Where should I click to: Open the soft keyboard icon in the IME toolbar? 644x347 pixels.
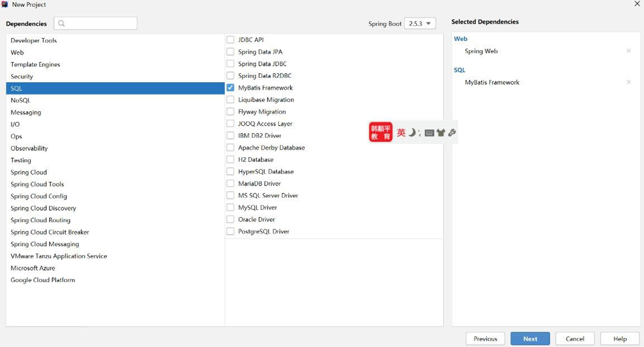(x=429, y=133)
